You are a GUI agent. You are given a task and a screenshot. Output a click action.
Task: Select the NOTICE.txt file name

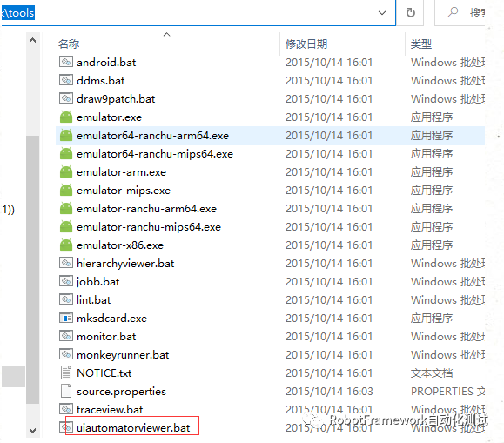(104, 373)
